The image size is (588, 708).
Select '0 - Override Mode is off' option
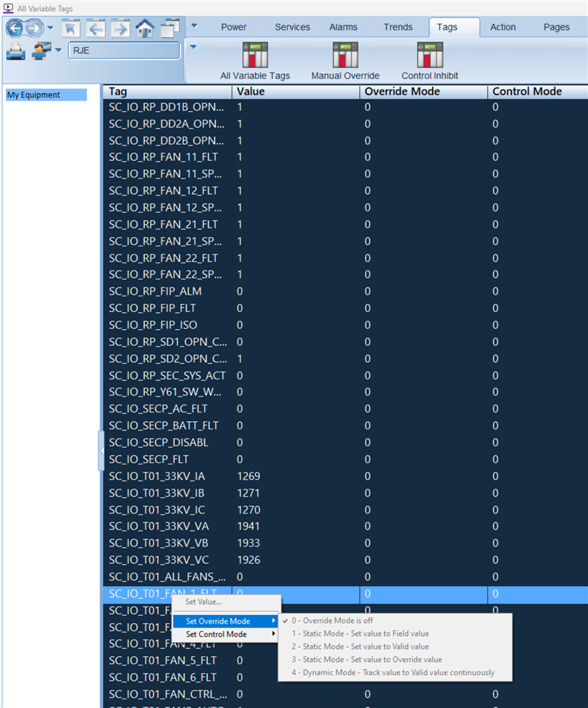(332, 620)
